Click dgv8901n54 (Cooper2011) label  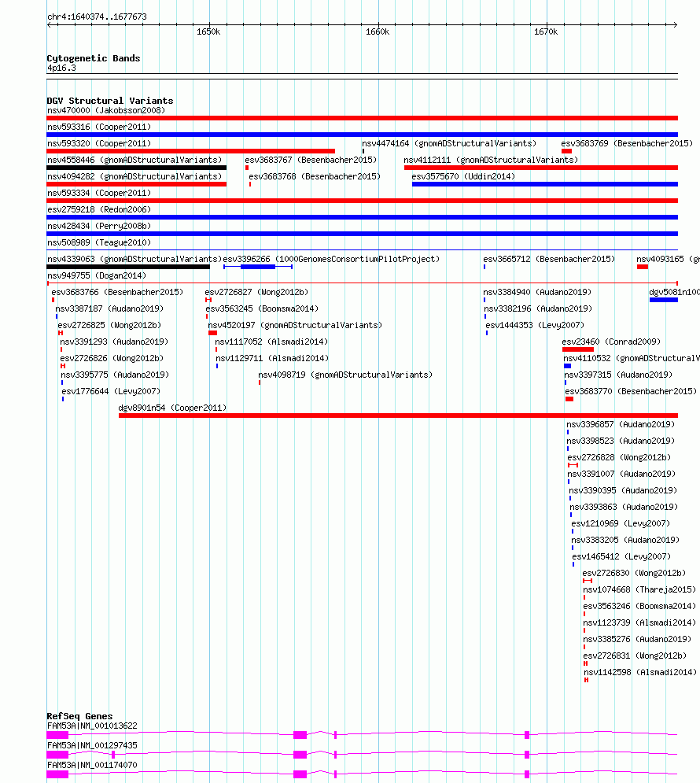coord(172,407)
